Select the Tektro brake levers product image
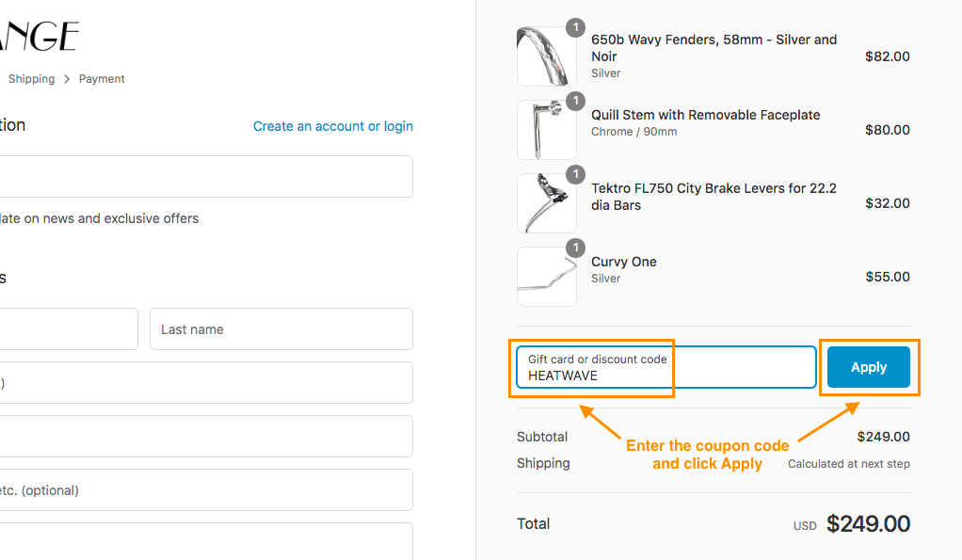This screenshot has height=560, width=962. 546,203
